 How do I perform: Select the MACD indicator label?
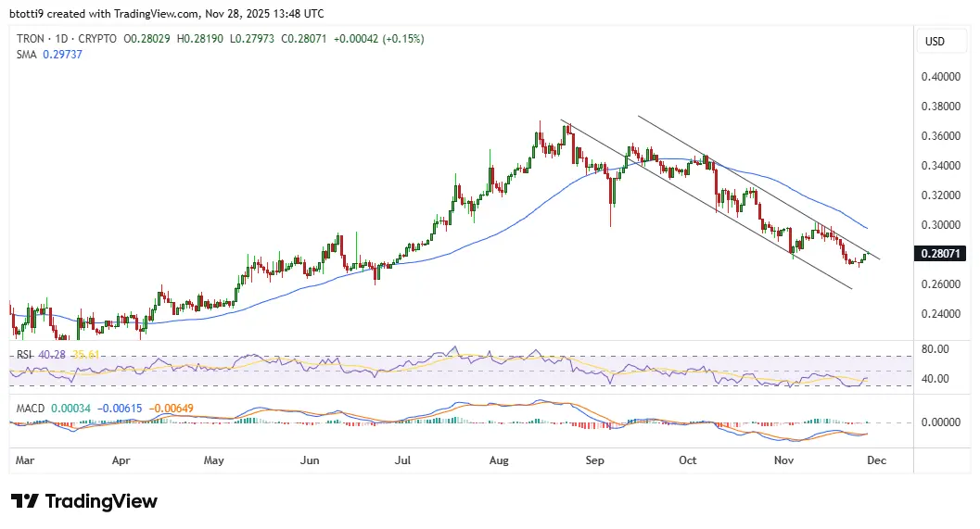[27, 405]
